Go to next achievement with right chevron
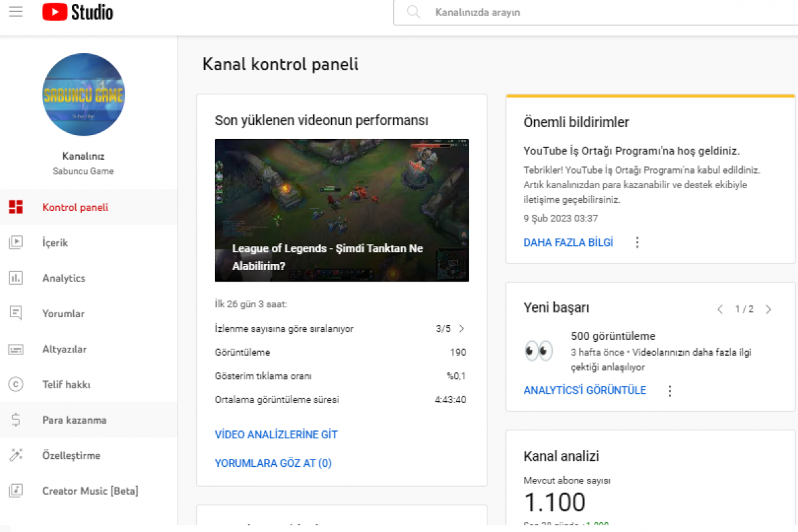Image resolution: width=798 pixels, height=532 pixels. pyautogui.click(x=769, y=309)
